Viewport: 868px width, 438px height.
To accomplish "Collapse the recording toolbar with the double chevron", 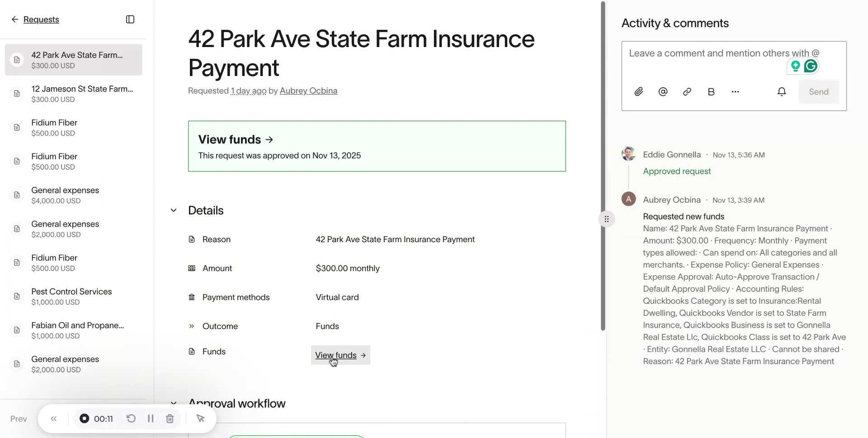I will [x=54, y=419].
